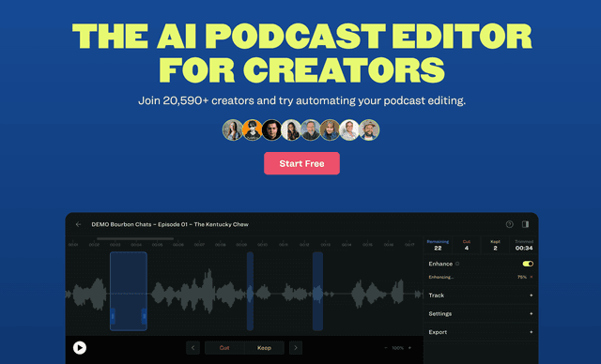The image size is (601, 364).
Task: Click the AI Podcast Editor headline
Action: 302,53
